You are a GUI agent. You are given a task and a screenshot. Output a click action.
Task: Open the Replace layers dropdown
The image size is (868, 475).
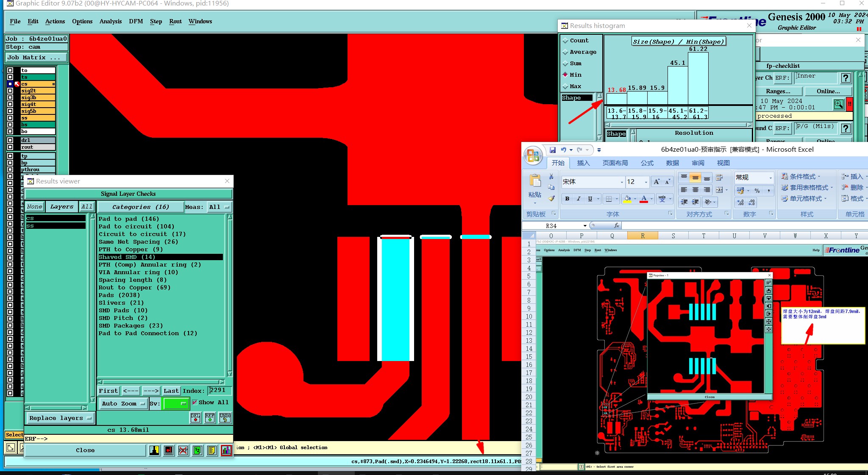click(60, 418)
